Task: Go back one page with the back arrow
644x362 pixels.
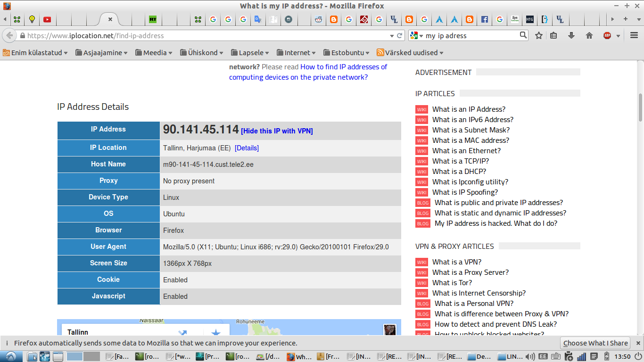Action: point(9,35)
